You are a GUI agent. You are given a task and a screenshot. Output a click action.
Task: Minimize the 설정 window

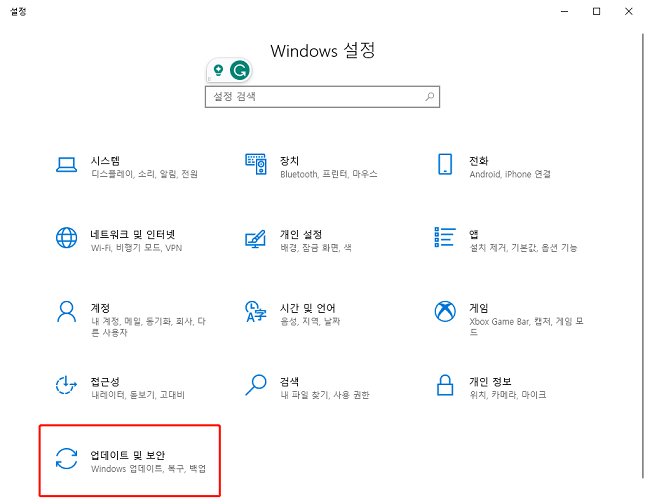click(564, 12)
